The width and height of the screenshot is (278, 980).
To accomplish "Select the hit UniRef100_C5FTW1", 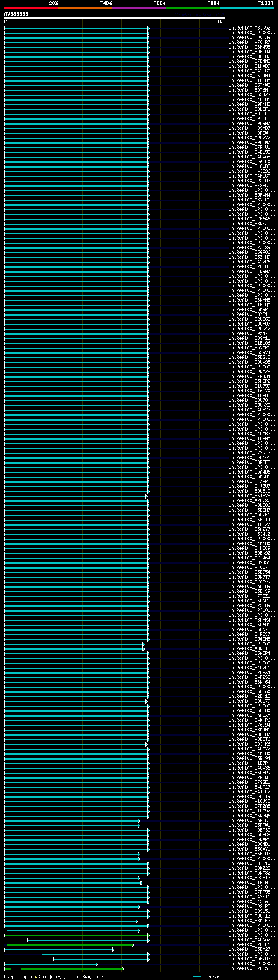I will pos(249,825).
